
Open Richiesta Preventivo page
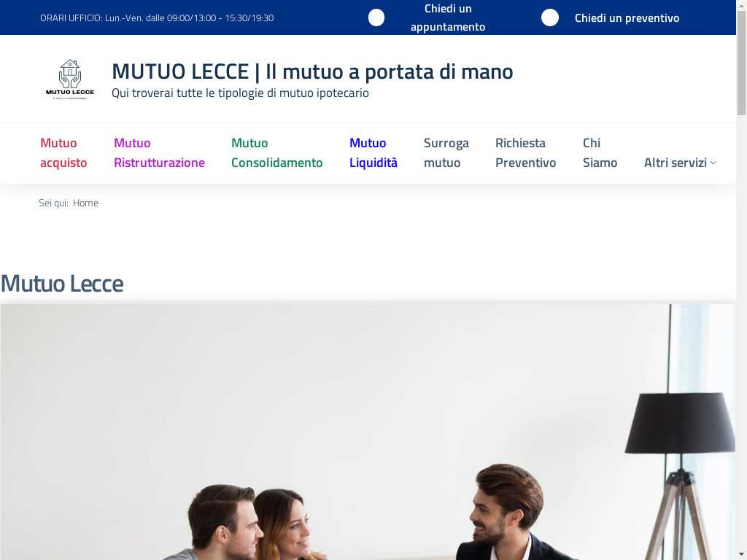[525, 153]
